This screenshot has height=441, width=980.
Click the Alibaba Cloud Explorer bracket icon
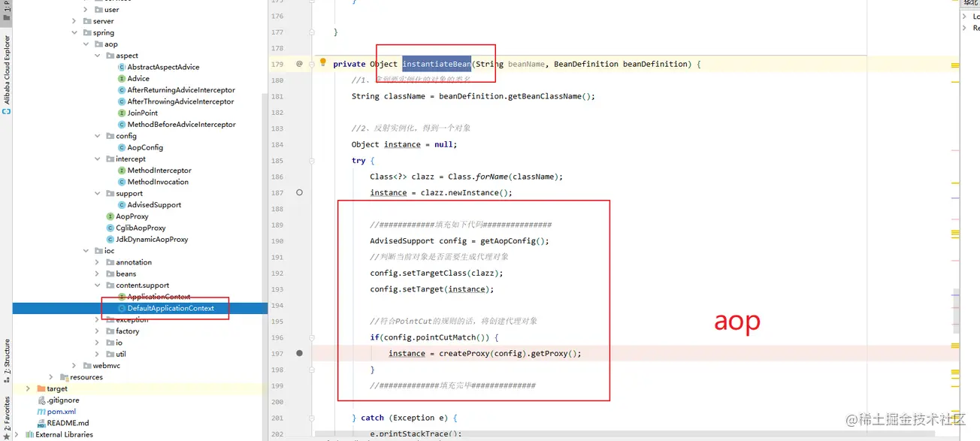pyautogui.click(x=7, y=111)
